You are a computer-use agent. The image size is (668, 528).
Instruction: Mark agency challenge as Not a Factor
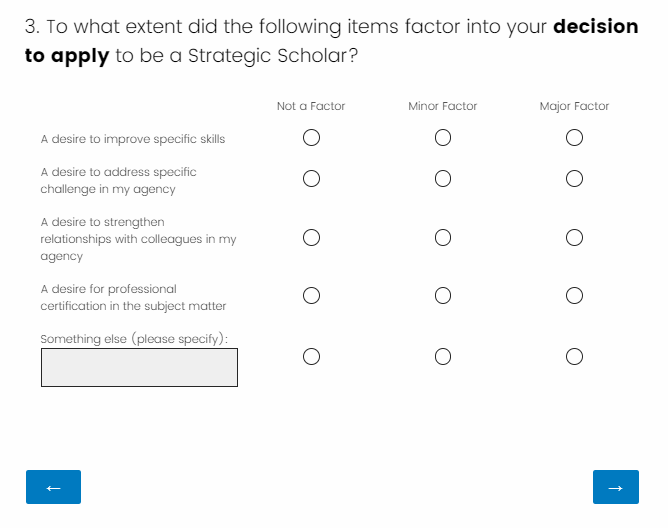[x=311, y=179]
